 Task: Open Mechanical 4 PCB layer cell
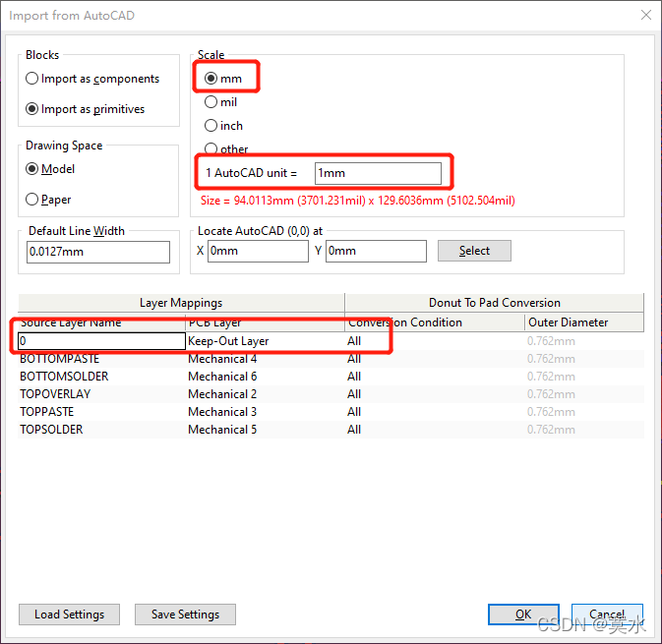265,359
